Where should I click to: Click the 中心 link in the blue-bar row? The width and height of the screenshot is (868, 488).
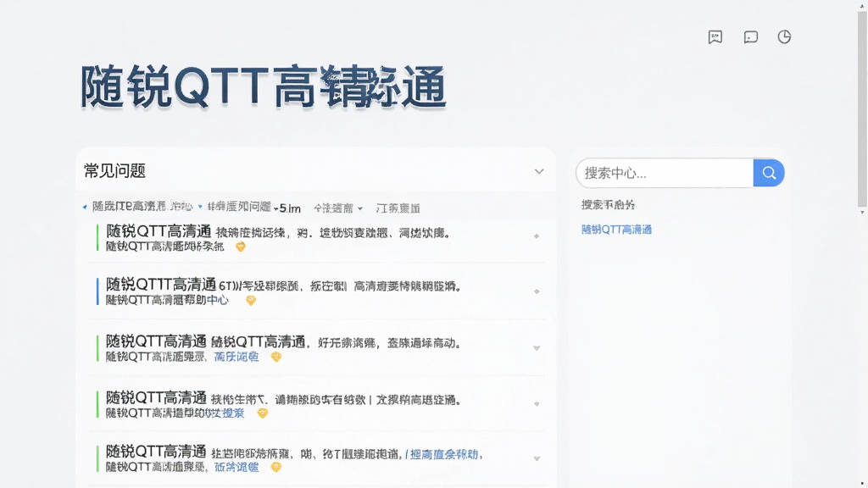[218, 300]
